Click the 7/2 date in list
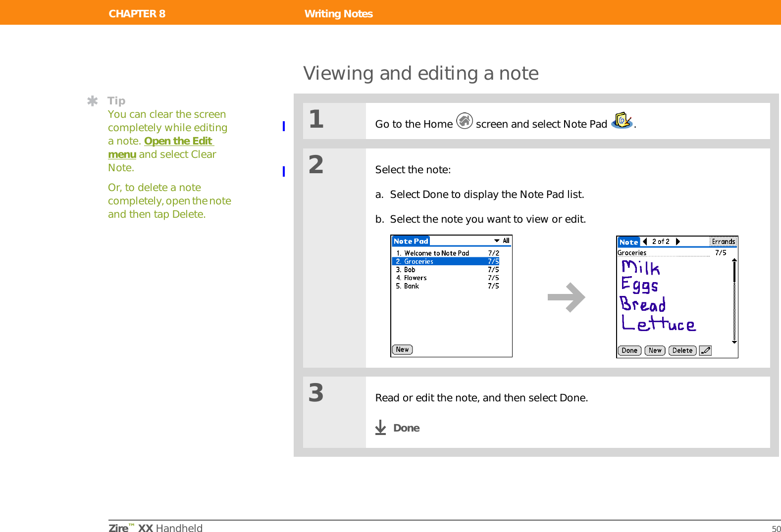Viewport: 781px width, 532px height. 493,253
